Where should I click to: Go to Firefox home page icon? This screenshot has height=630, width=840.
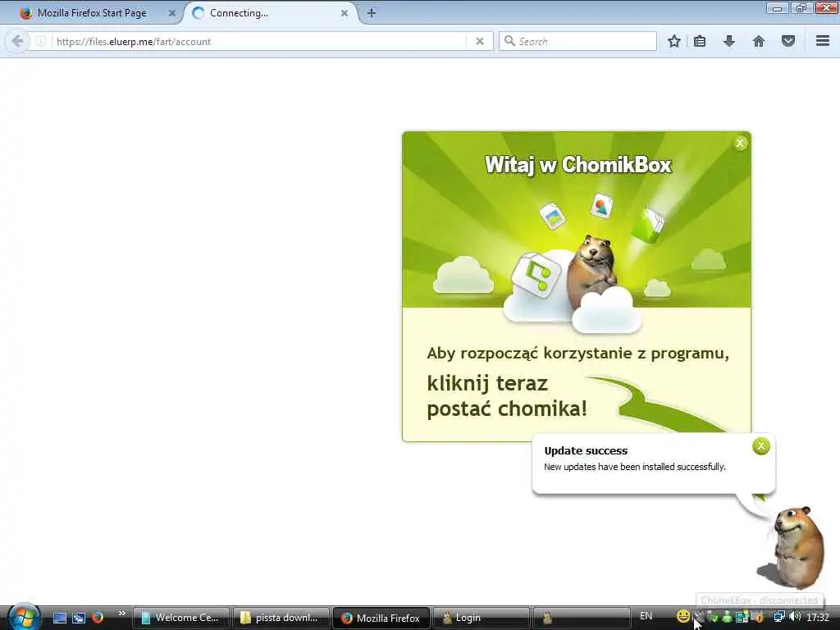[759, 41]
